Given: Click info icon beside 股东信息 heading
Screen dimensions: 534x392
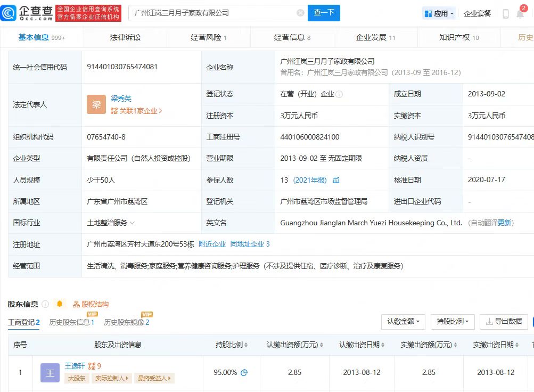Looking at the screenshot, I should click(x=45, y=304).
